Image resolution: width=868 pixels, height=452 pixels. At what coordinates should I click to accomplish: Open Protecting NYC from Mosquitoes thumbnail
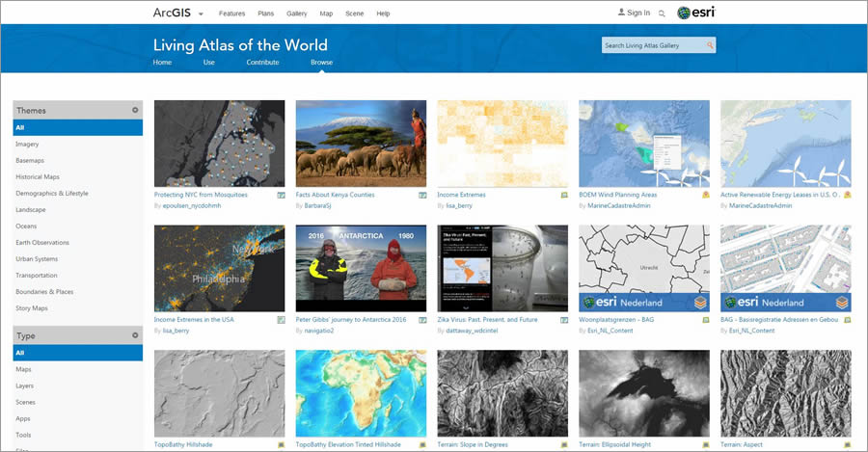[219, 144]
